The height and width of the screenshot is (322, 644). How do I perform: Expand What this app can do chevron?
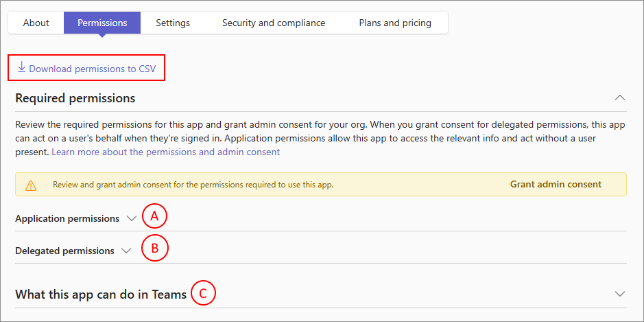coord(620,294)
